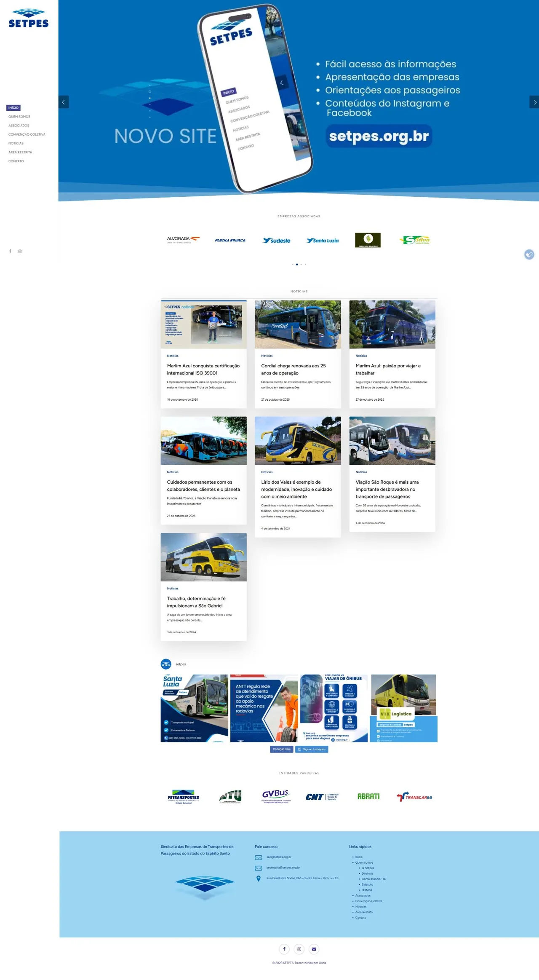Click the Carregar mais button
Viewport: 539px width, 980px height.
tap(282, 749)
